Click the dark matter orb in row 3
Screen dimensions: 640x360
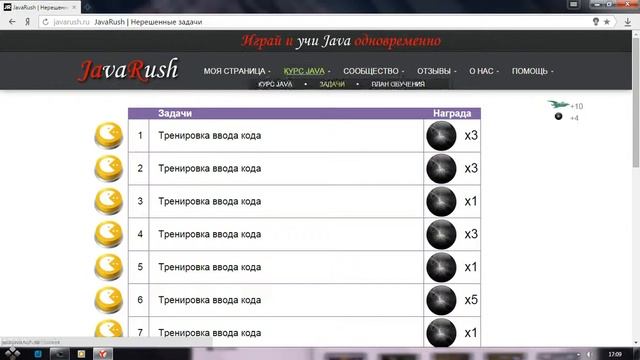(441, 201)
